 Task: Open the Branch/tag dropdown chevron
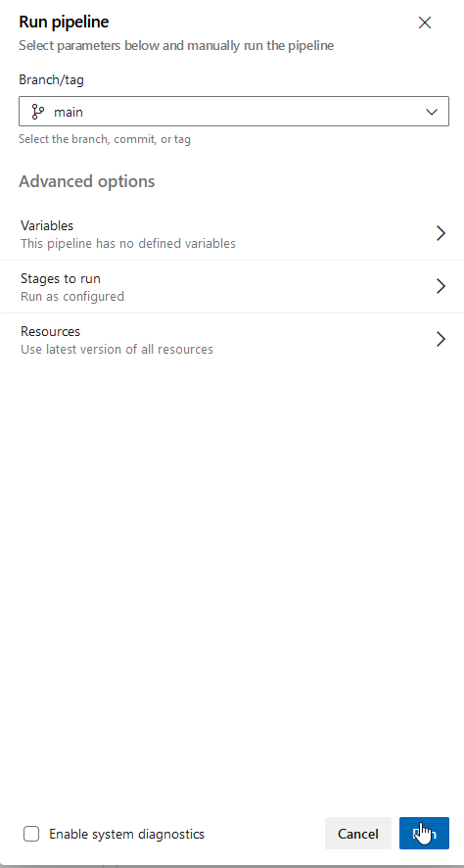tap(432, 112)
